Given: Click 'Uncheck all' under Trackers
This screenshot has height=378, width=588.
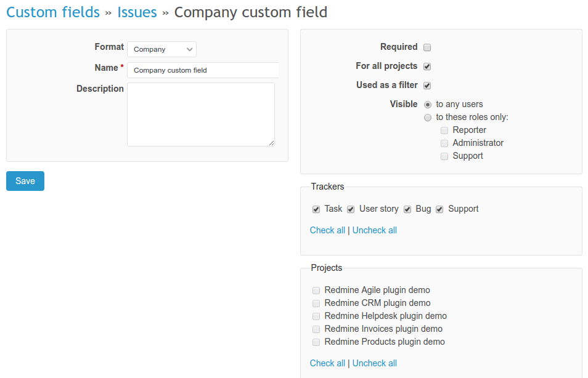Looking at the screenshot, I should pos(374,230).
